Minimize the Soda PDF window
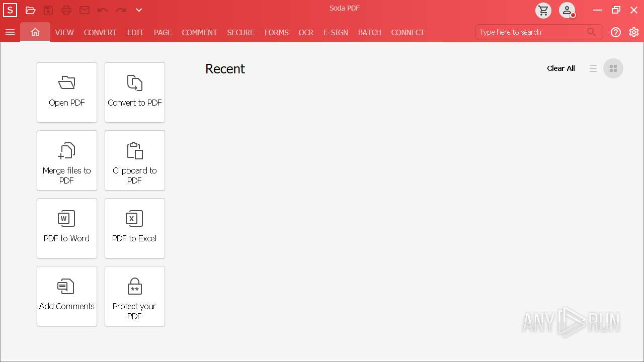644x362 pixels. coord(598,10)
